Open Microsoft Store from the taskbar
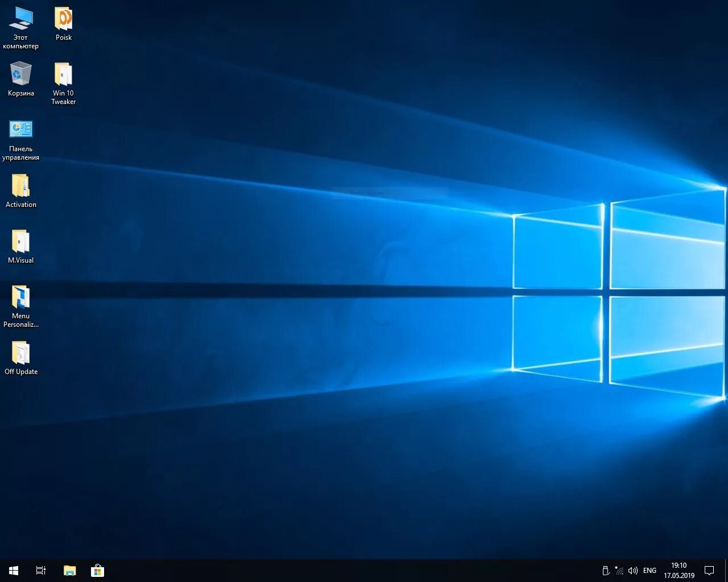Viewport: 728px width, 582px height. (x=97, y=571)
